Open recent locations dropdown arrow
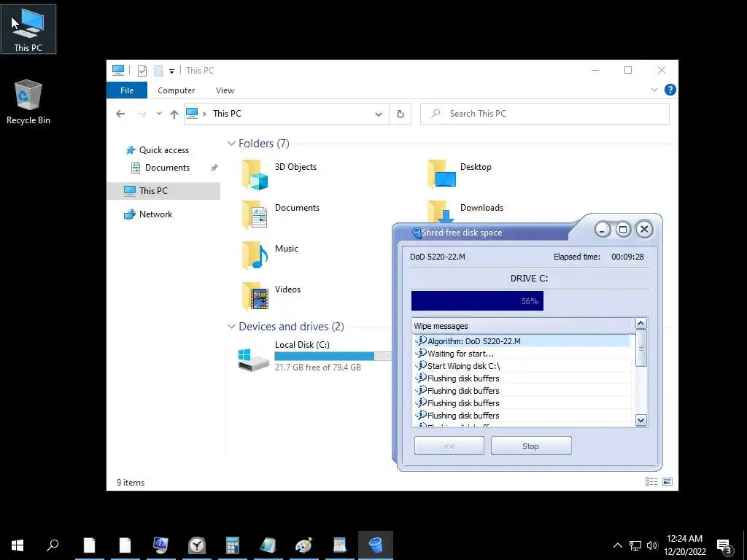The image size is (747, 560). [x=159, y=114]
